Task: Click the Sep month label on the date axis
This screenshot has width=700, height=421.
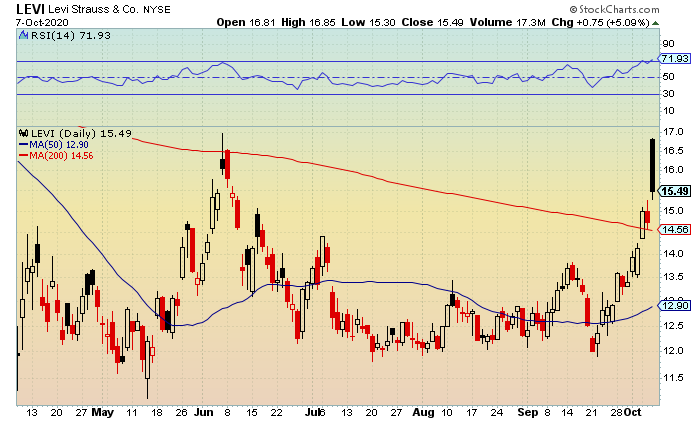Action: click(x=528, y=413)
